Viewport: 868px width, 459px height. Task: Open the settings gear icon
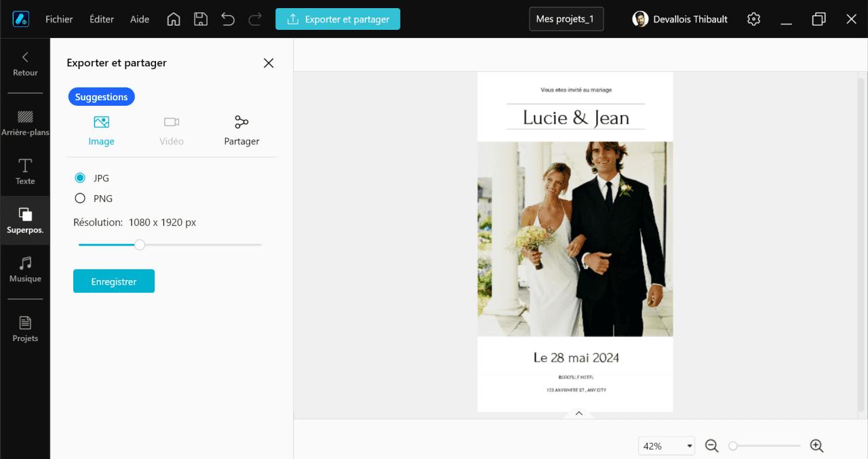[x=753, y=19]
